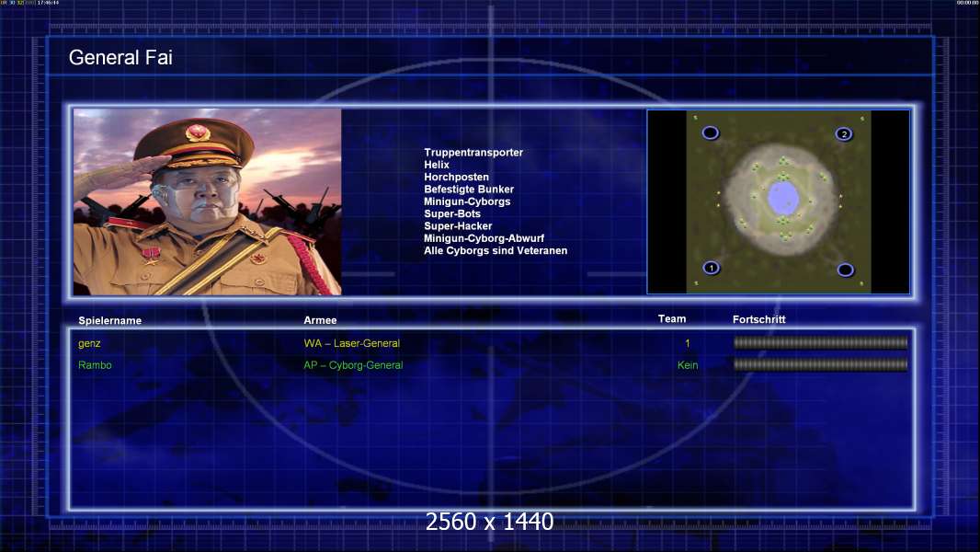Viewport: 980px width, 552px height.
Task: Click the Truppentransporter entry
Action: [473, 152]
